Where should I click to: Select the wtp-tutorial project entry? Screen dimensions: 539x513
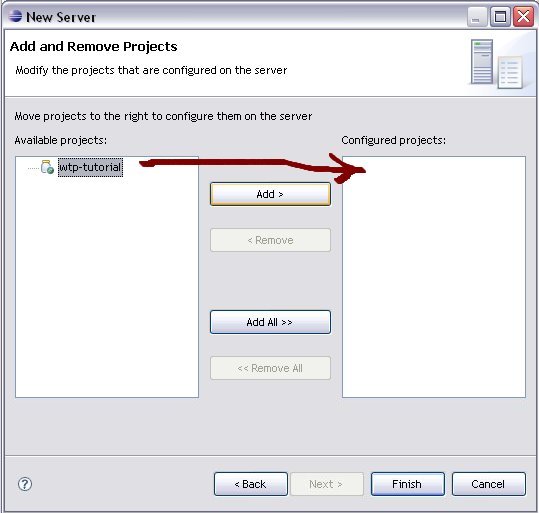90,167
